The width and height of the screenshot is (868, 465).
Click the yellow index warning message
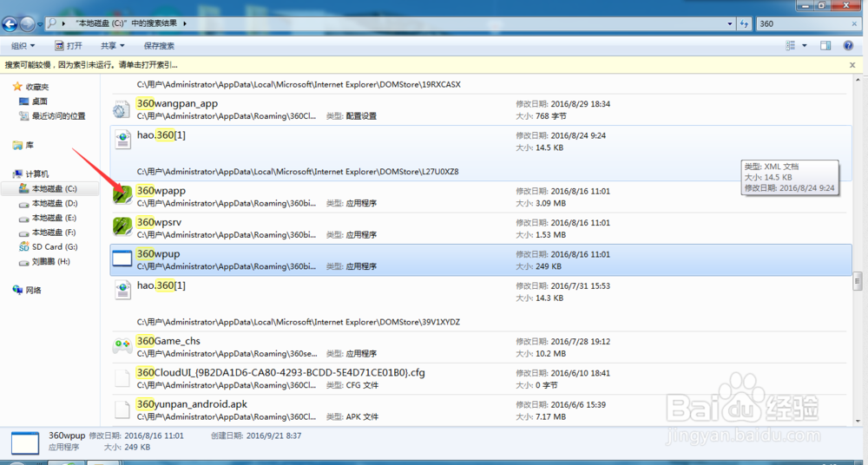[x=91, y=65]
